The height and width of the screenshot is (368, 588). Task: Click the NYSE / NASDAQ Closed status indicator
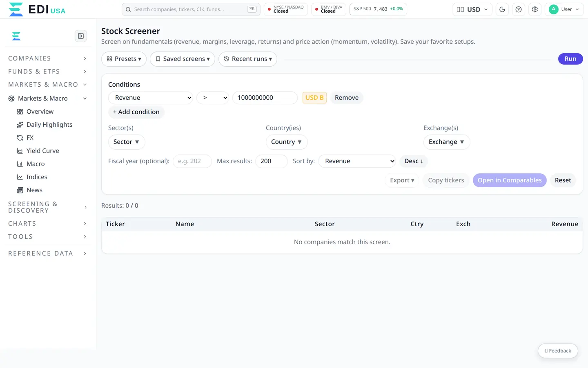(286, 9)
